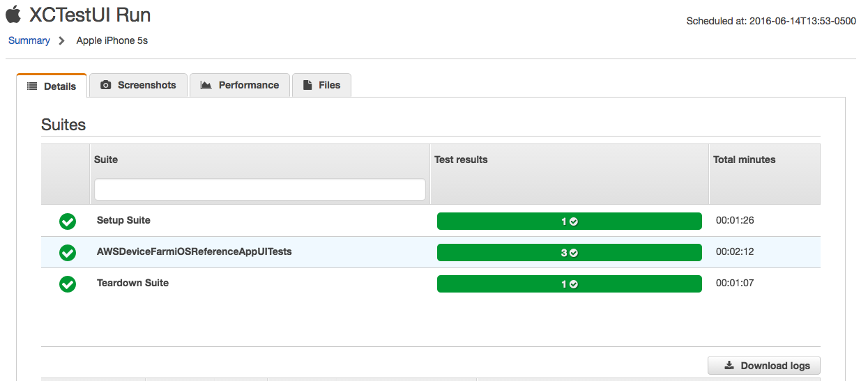The width and height of the screenshot is (868, 381).
Task: Switch to the Screenshots tab
Action: tap(139, 85)
